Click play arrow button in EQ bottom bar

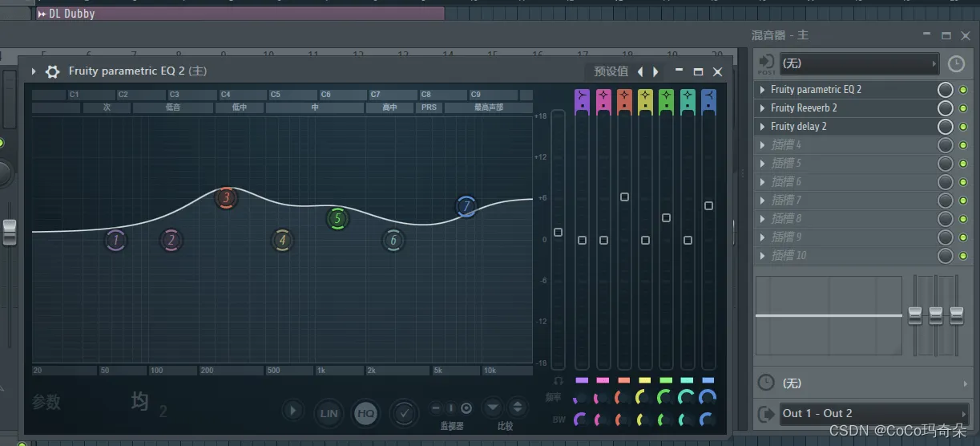click(292, 411)
